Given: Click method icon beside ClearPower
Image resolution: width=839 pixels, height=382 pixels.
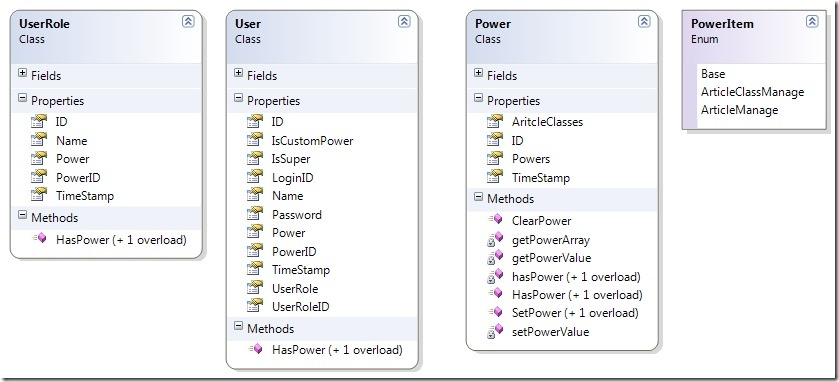Looking at the screenshot, I should pos(495,220).
